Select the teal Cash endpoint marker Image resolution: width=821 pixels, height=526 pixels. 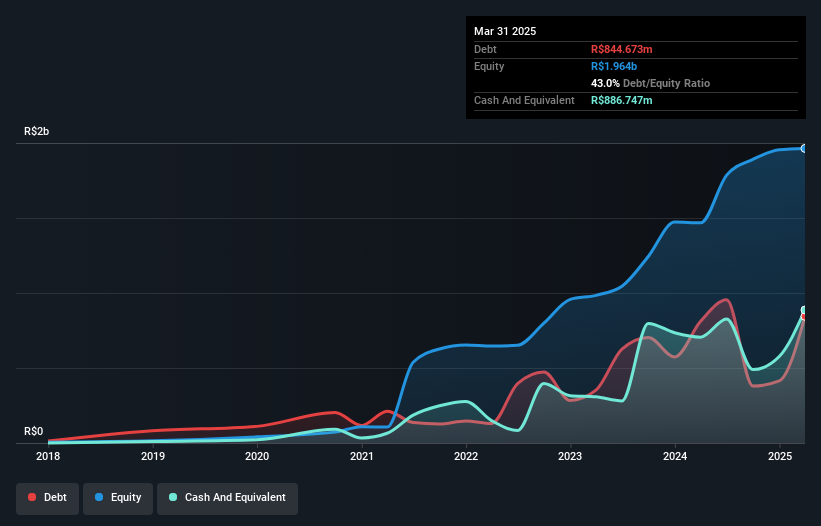[804, 310]
